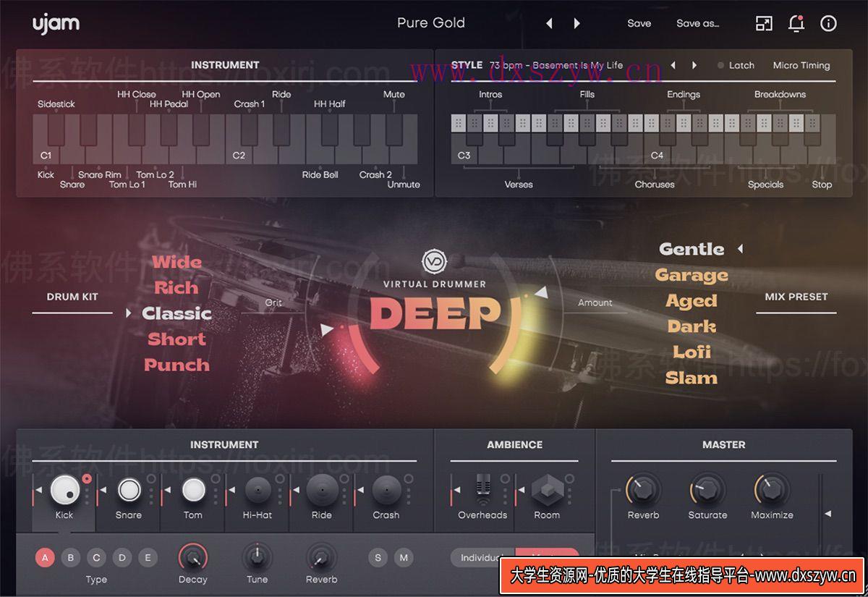This screenshot has width=868, height=597.
Task: Choose the Dark mix preset
Action: [x=692, y=326]
